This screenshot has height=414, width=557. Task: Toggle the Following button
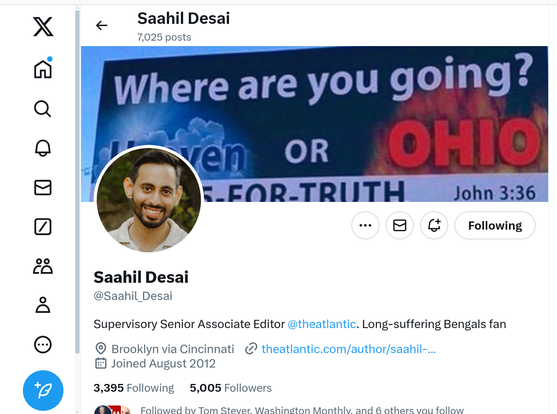click(495, 225)
